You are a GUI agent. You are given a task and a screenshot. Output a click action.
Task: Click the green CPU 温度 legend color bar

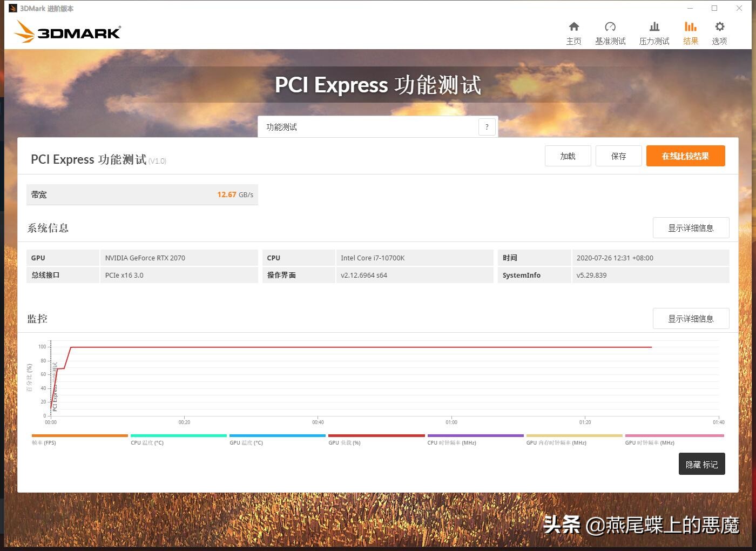tap(178, 436)
